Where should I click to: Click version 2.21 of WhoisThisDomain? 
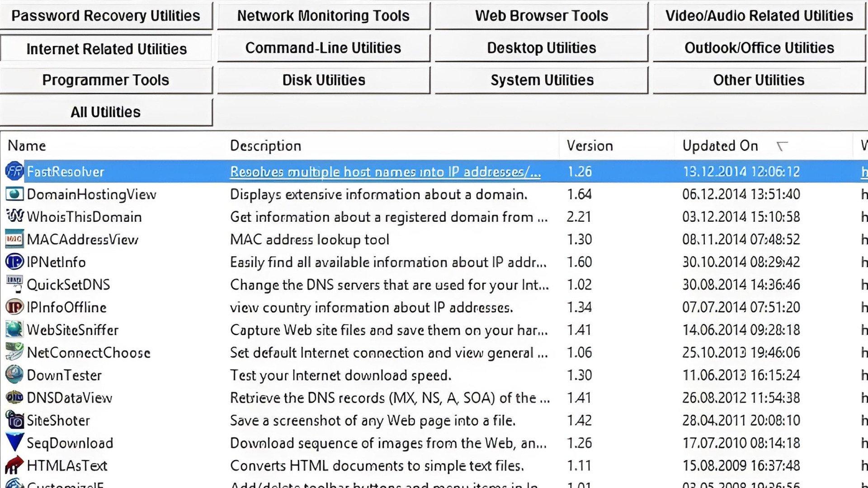pos(579,217)
